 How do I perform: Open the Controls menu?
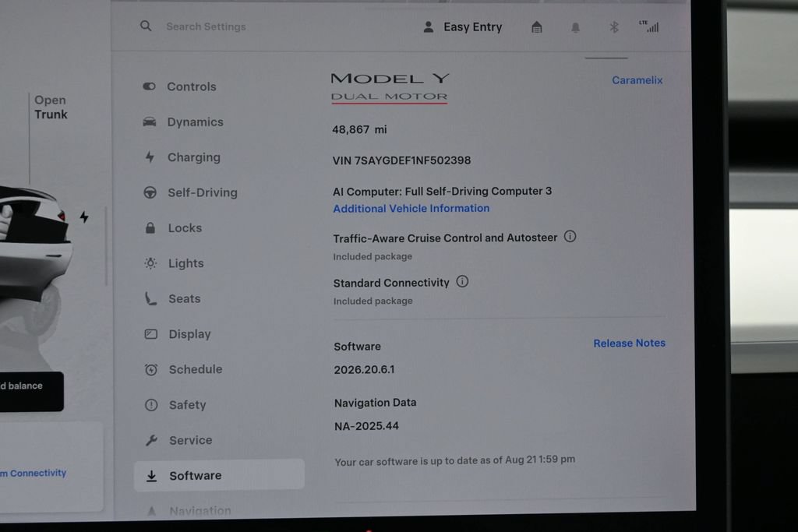pyautogui.click(x=179, y=86)
